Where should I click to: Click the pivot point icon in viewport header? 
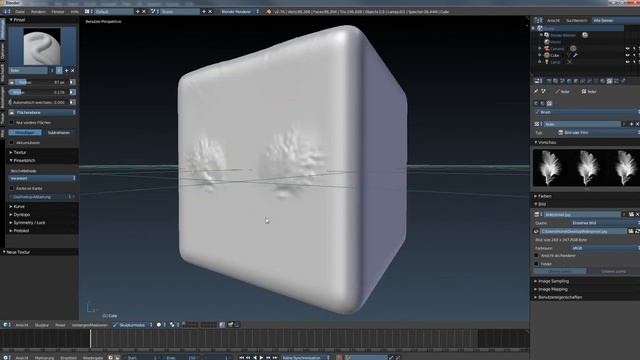coord(172,325)
